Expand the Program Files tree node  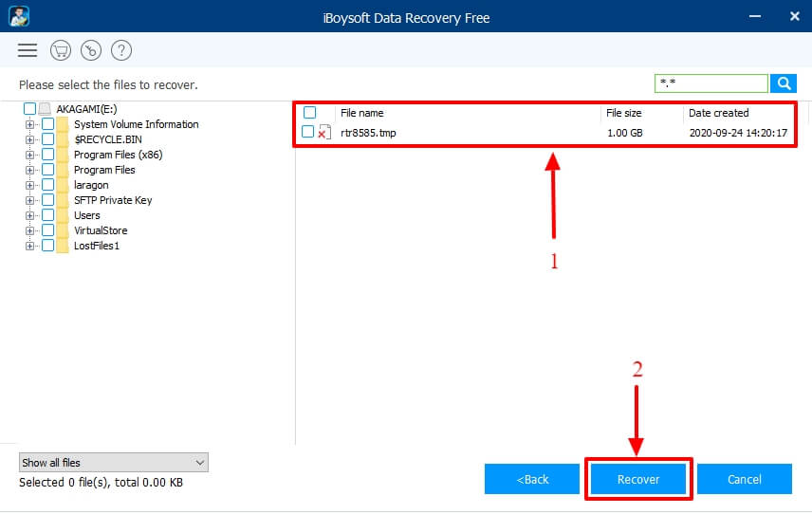pyautogui.click(x=30, y=170)
